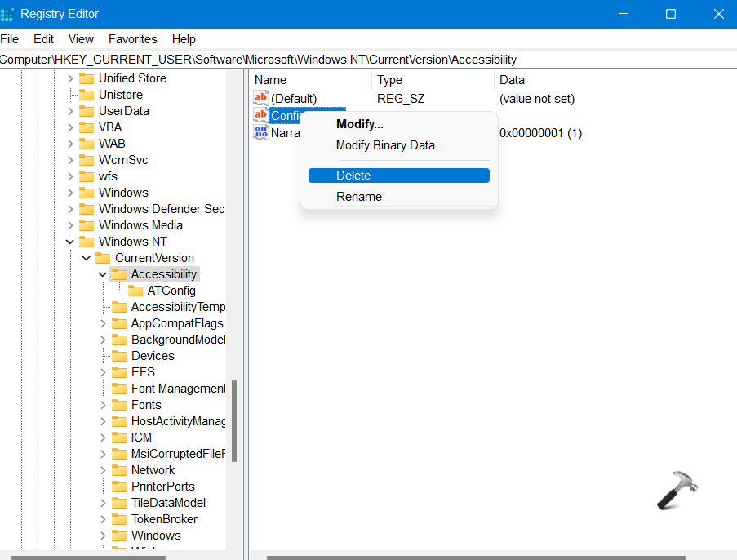Image resolution: width=737 pixels, height=560 pixels.
Task: Open the View menu
Action: (81, 39)
